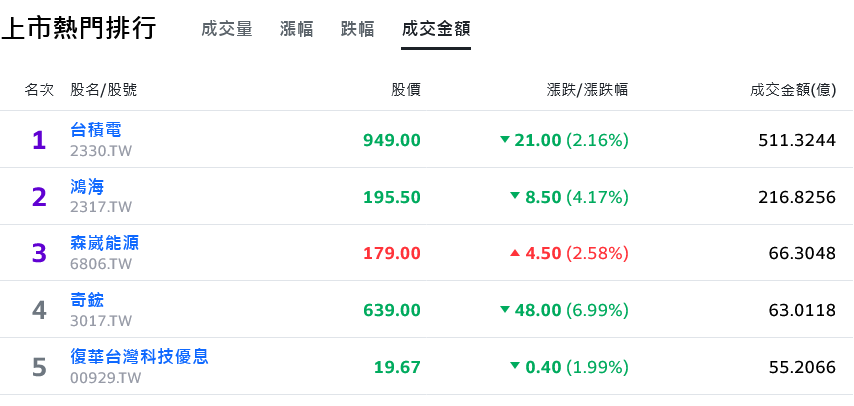Click the 漲跌/漲跌幅 column header

pyautogui.click(x=587, y=90)
